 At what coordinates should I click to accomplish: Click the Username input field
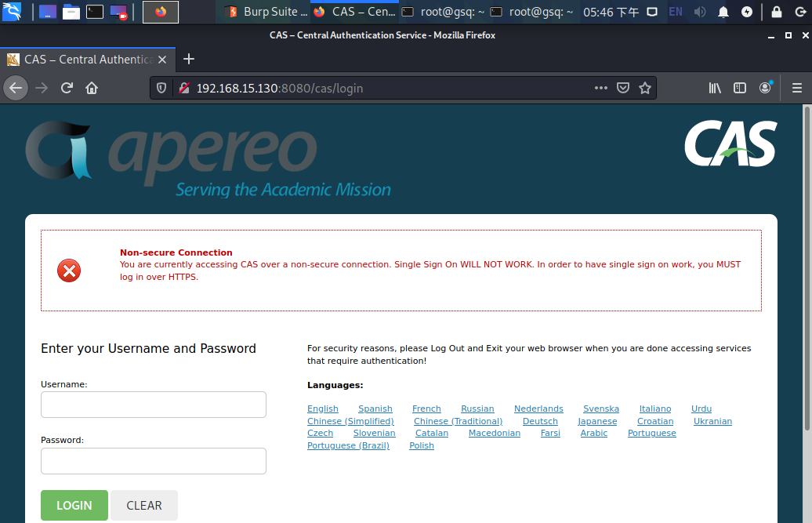click(153, 405)
